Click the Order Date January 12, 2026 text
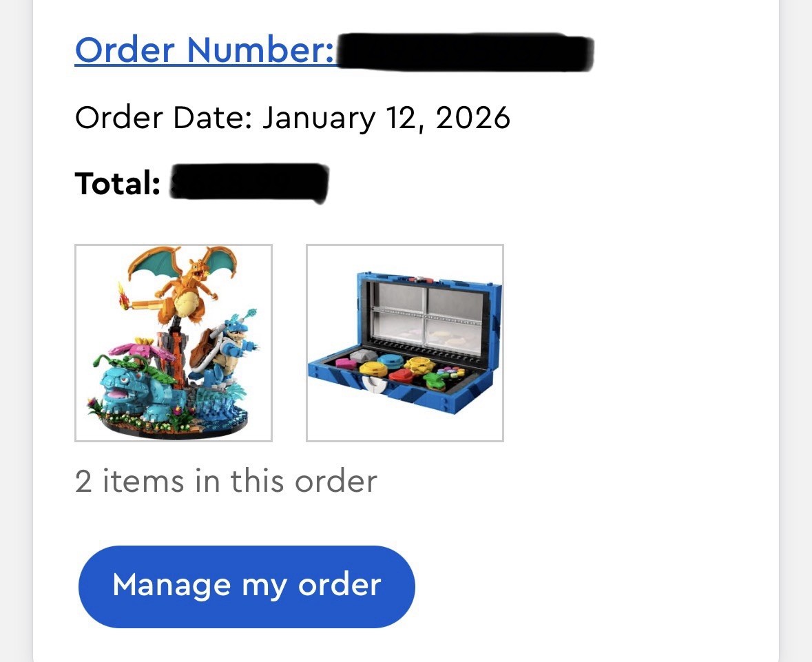 [x=292, y=118]
